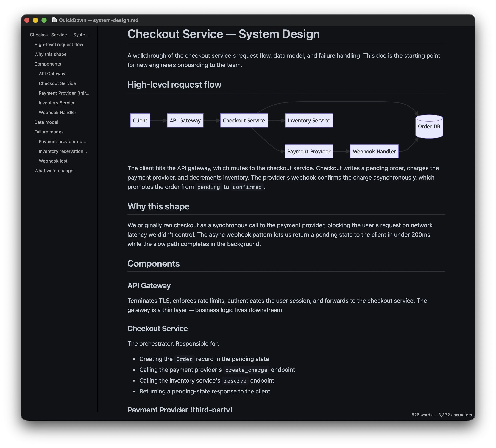Select Webhook lost in the outline
Screen dimensions: 496x448
coord(53,161)
